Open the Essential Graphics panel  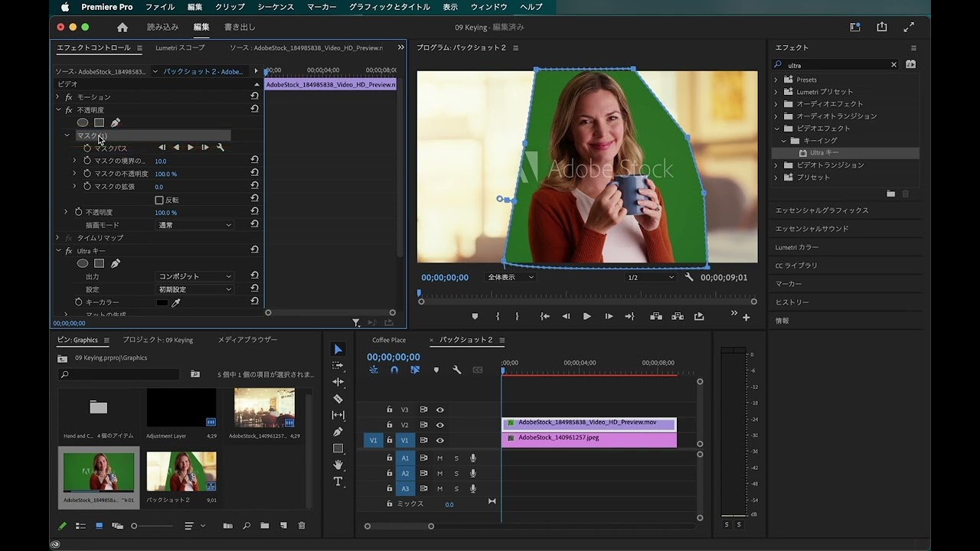(x=822, y=210)
